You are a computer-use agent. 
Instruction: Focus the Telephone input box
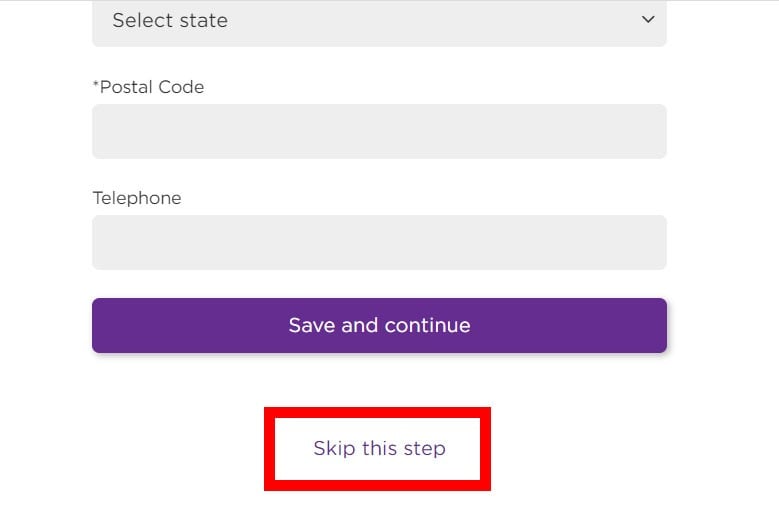[x=378, y=242]
